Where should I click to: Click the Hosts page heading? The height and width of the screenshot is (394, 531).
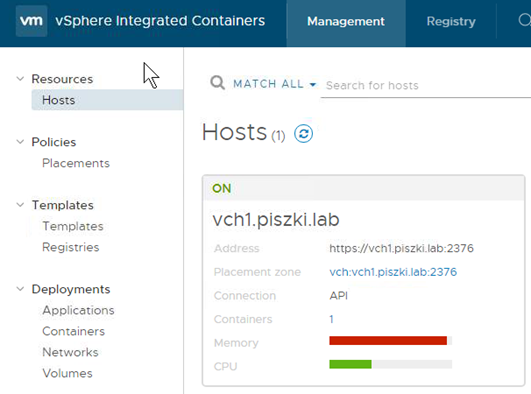click(x=235, y=132)
